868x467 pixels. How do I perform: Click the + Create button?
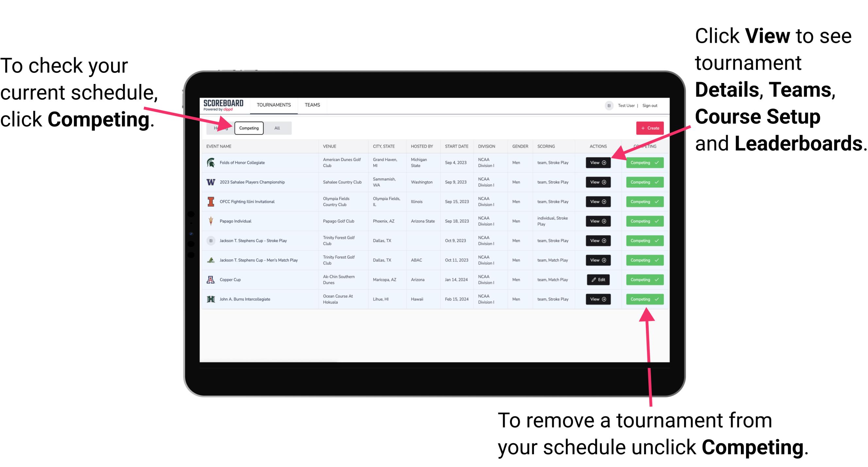tap(648, 128)
